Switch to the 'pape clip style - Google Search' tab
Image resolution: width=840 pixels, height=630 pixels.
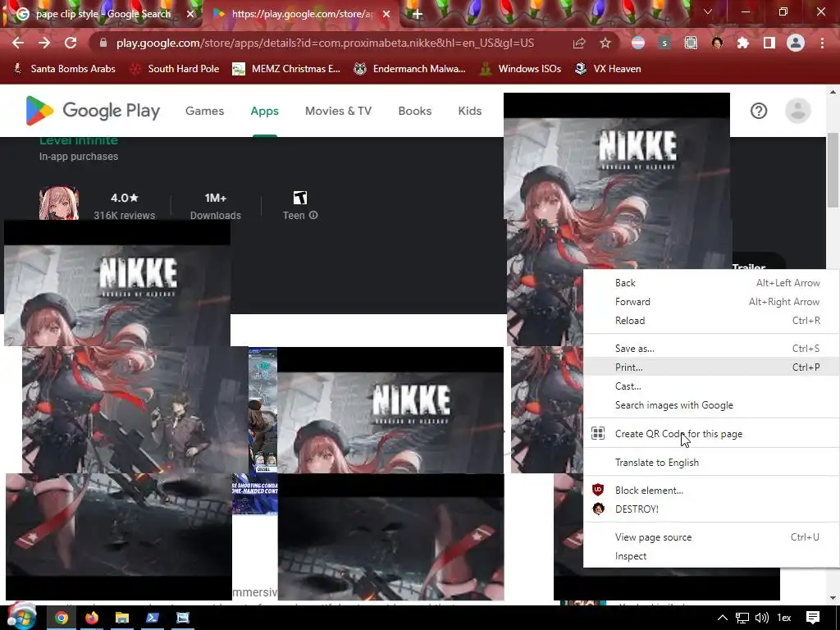click(103, 14)
